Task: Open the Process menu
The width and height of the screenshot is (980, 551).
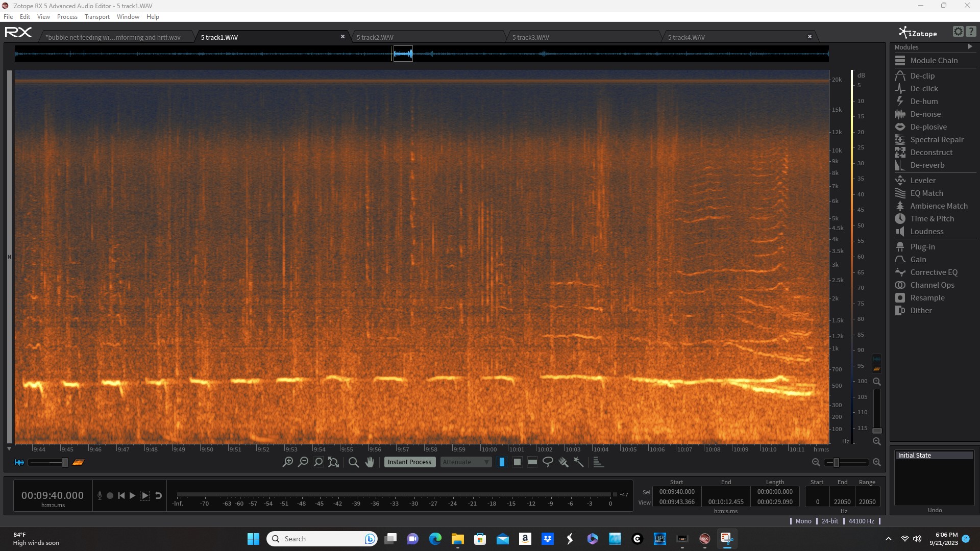Action: point(67,17)
